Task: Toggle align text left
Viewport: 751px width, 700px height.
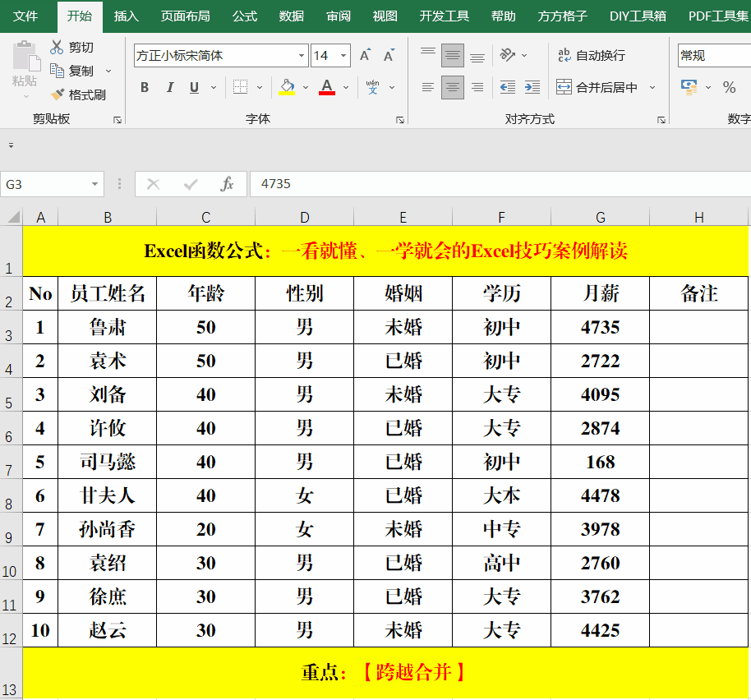Action: [428, 87]
